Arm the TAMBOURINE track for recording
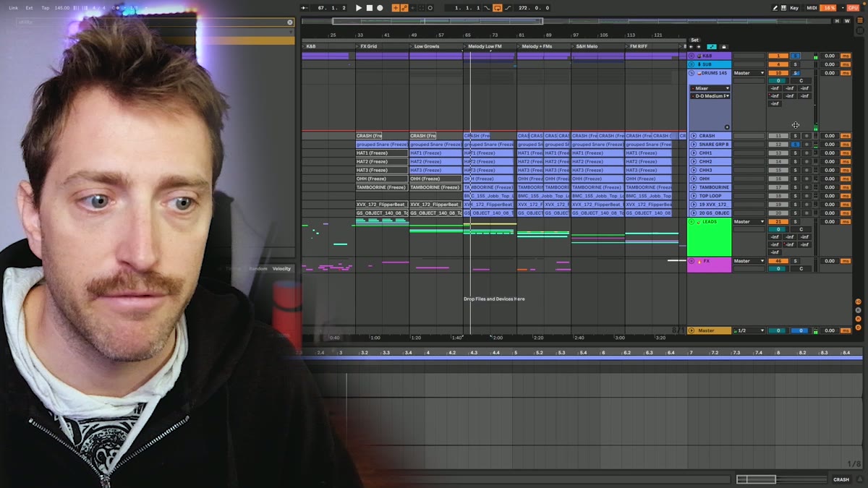This screenshot has width=868, height=488. 807,187
